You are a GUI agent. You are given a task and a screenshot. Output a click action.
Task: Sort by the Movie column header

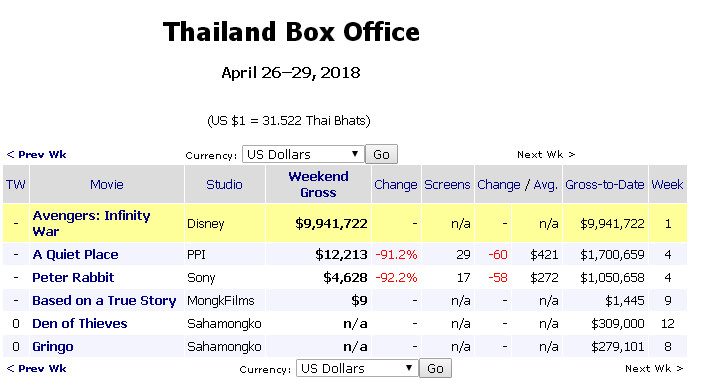pyautogui.click(x=107, y=185)
